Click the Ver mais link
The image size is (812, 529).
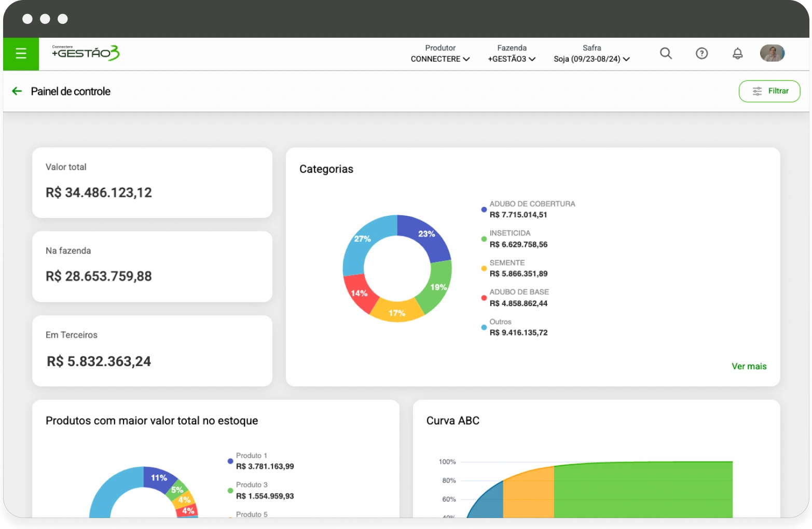pos(749,366)
